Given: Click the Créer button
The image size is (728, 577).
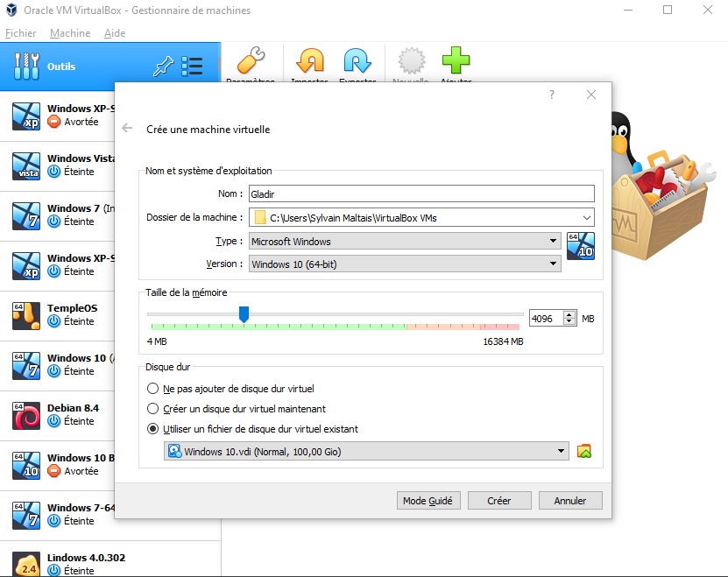Looking at the screenshot, I should click(x=499, y=501).
